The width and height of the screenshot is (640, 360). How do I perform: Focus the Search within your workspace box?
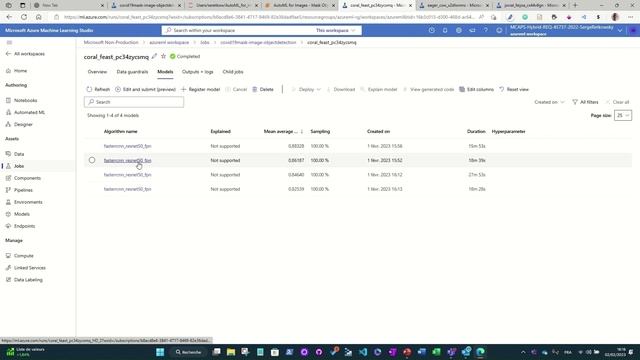click(x=239, y=30)
